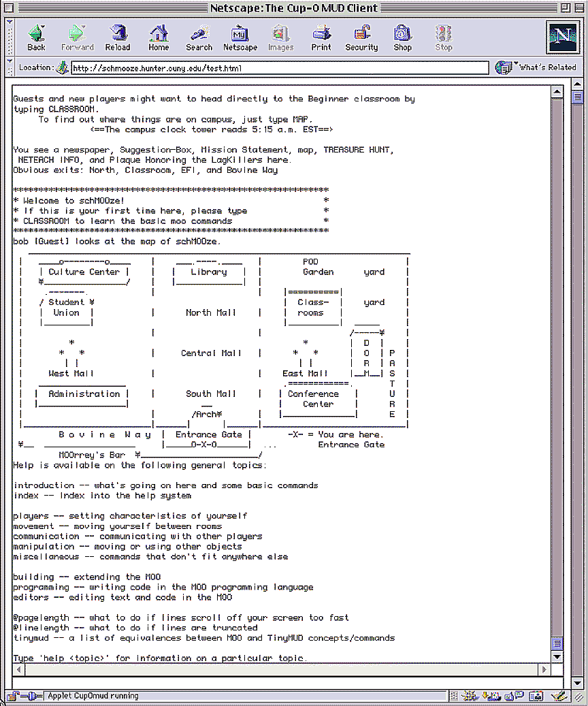
Task: Open My Netscape from the toolbar
Action: (x=240, y=38)
